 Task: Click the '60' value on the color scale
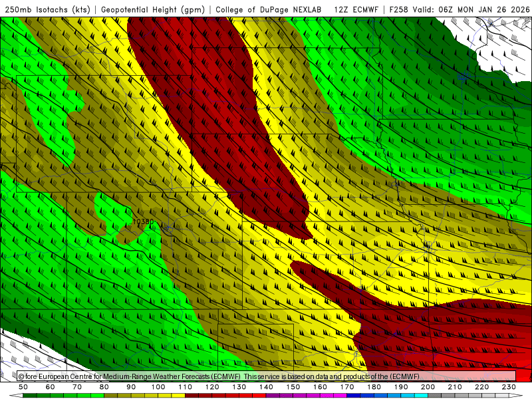click(51, 387)
